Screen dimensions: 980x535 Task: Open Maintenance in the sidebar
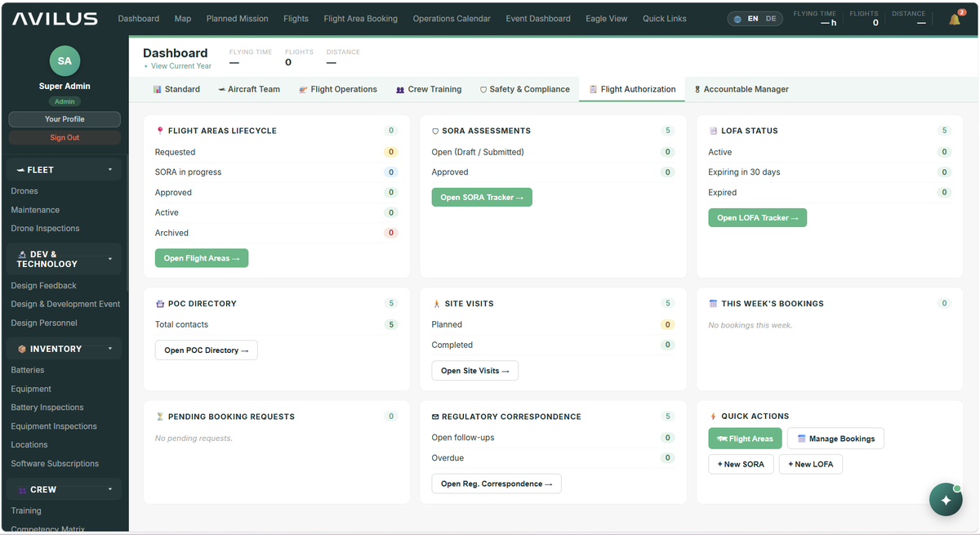click(35, 210)
